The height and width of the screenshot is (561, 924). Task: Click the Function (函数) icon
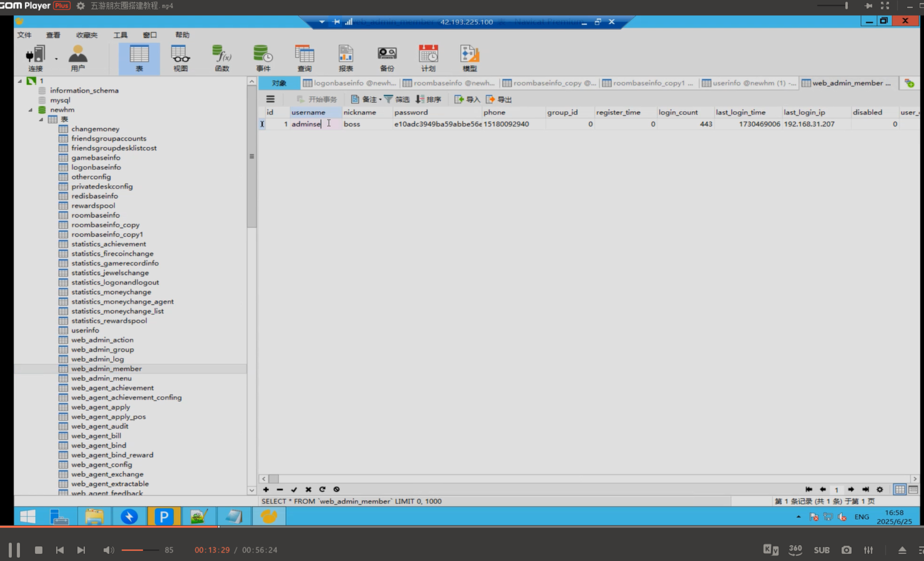point(222,58)
